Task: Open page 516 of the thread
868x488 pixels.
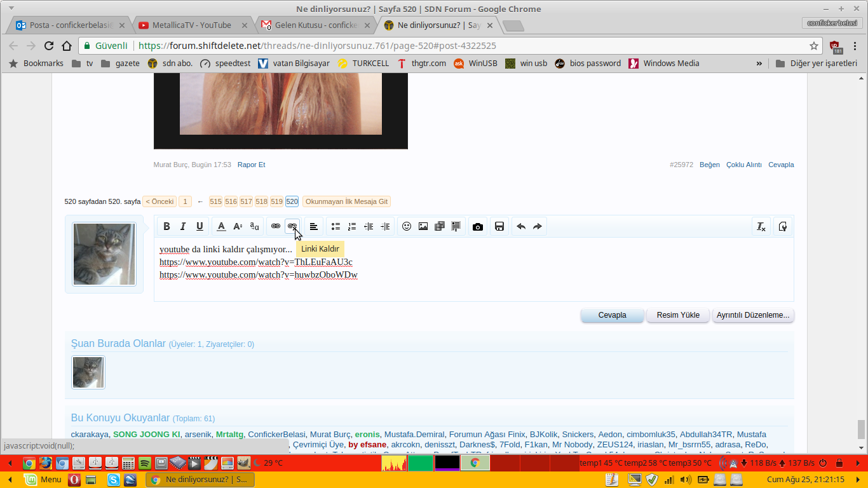Action: pyautogui.click(x=231, y=201)
